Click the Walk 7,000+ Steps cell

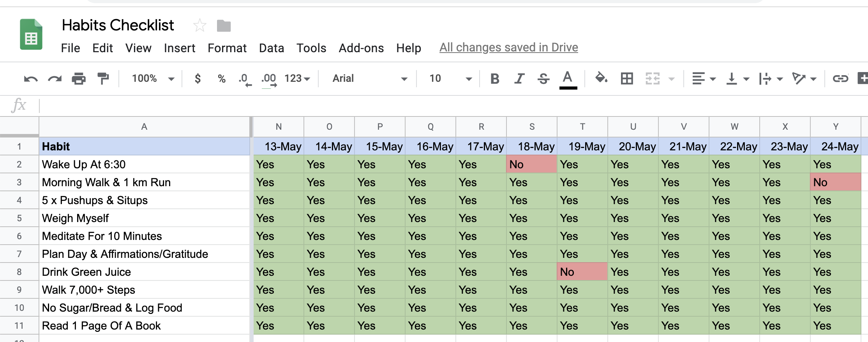coord(144,290)
